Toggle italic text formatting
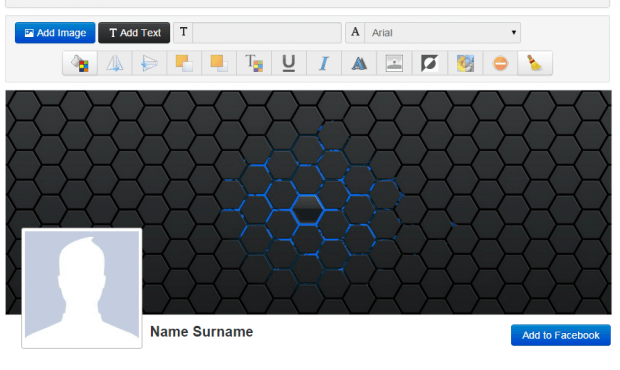 [324, 63]
